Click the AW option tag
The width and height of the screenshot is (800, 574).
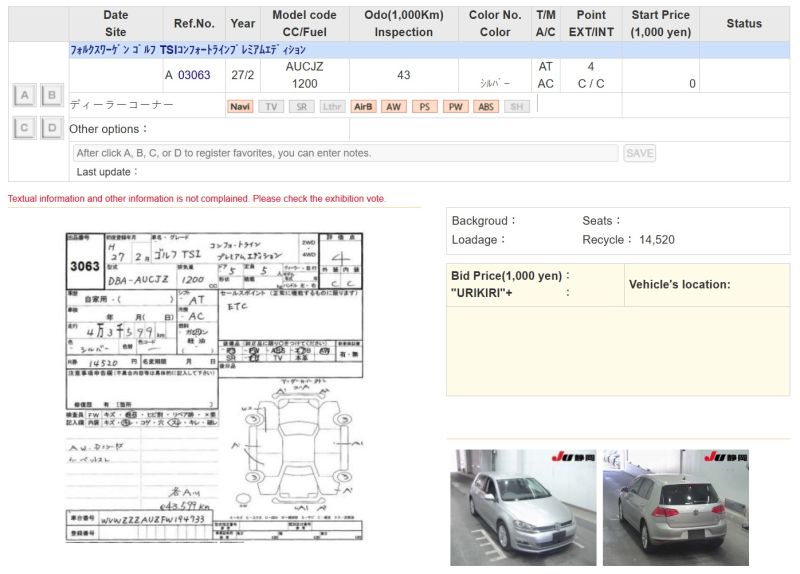393,107
